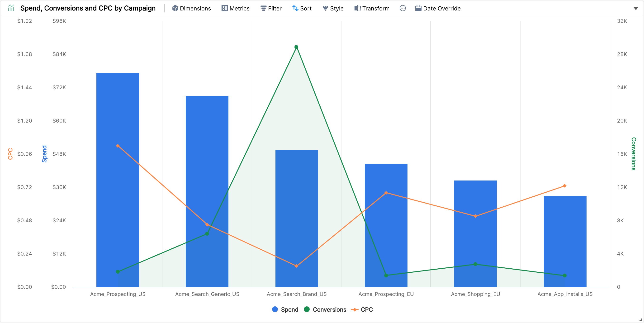
Task: Select the Acme_Shopping_EU spend bar
Action: point(475,234)
